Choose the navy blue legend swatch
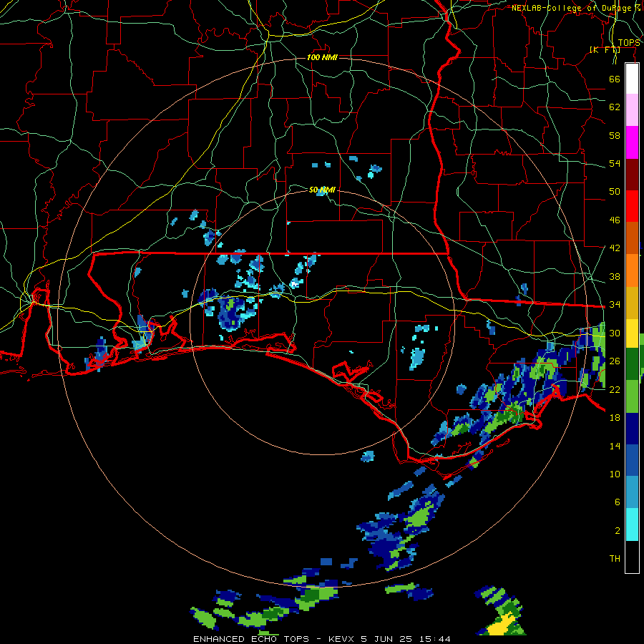The image size is (644, 644). (x=632, y=429)
